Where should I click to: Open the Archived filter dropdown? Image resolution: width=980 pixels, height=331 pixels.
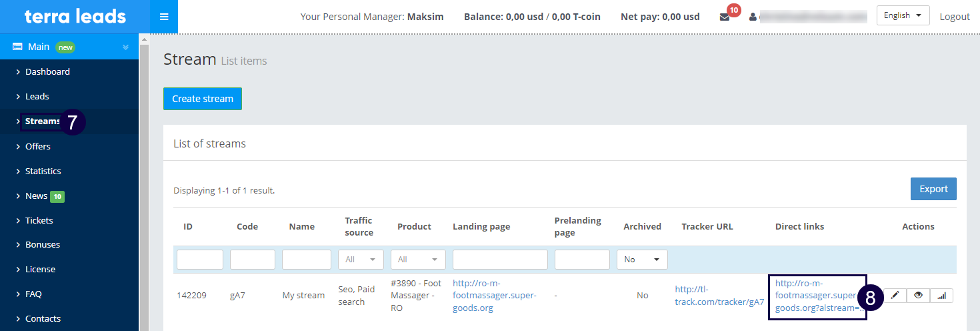pyautogui.click(x=642, y=260)
